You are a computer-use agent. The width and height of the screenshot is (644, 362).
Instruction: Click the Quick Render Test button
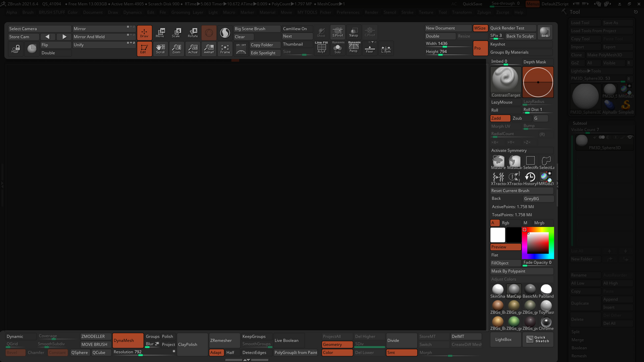click(x=513, y=28)
